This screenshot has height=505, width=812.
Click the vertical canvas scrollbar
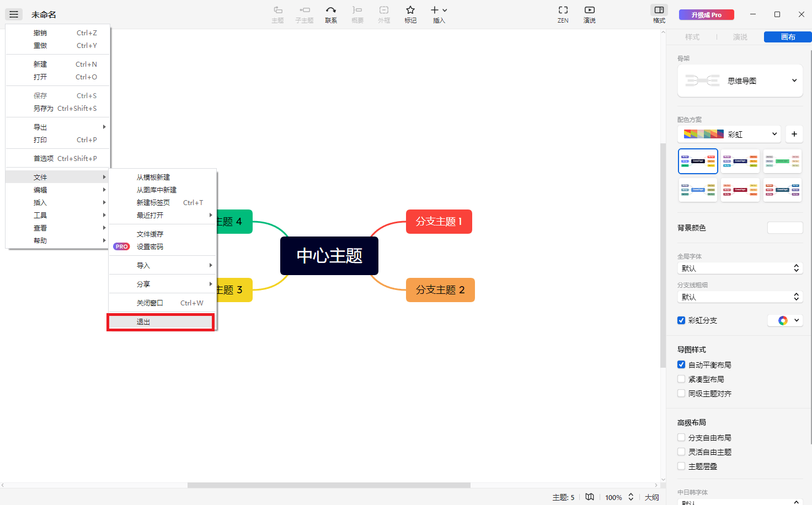click(663, 255)
